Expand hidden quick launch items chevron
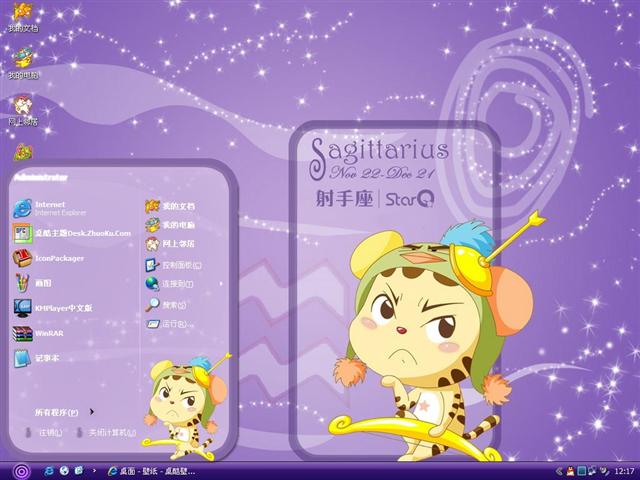Screen dimensions: 640x480 pyautogui.click(x=95, y=471)
